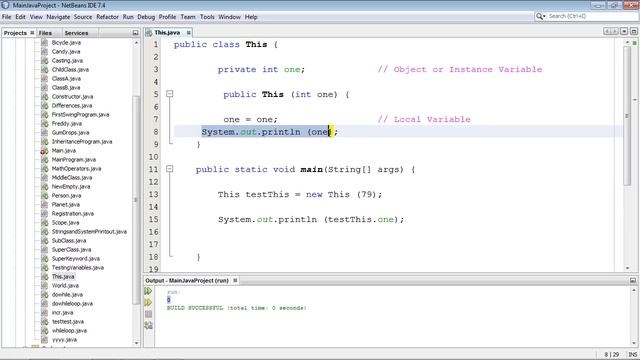Click the Stop button in Output panel
Screen dimensions: 640x360
pyautogui.click(x=148, y=314)
